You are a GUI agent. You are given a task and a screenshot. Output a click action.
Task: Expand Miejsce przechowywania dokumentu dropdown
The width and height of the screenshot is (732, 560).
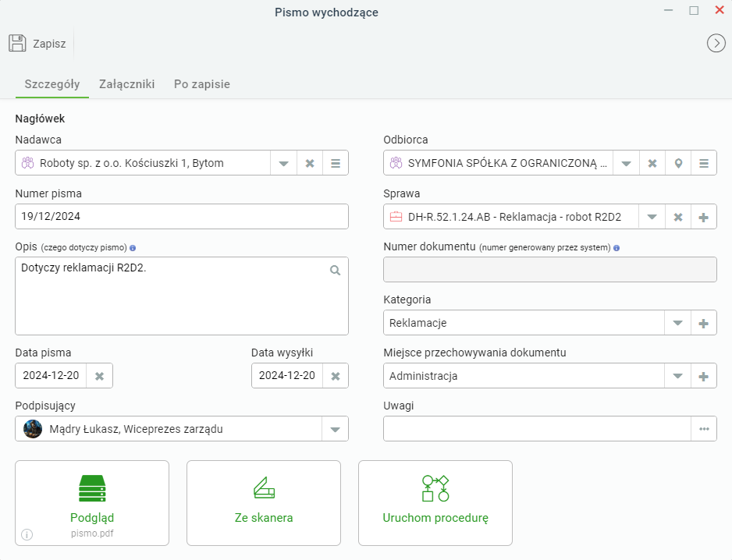pos(677,376)
